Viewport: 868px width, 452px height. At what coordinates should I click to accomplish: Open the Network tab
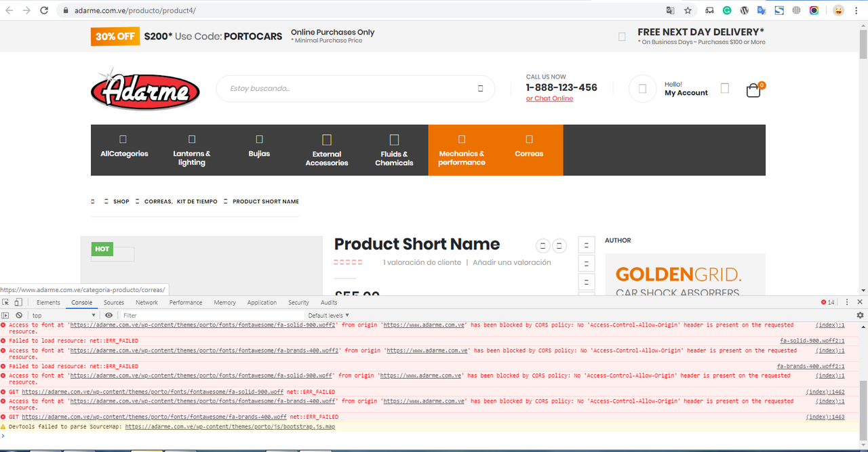(146, 302)
